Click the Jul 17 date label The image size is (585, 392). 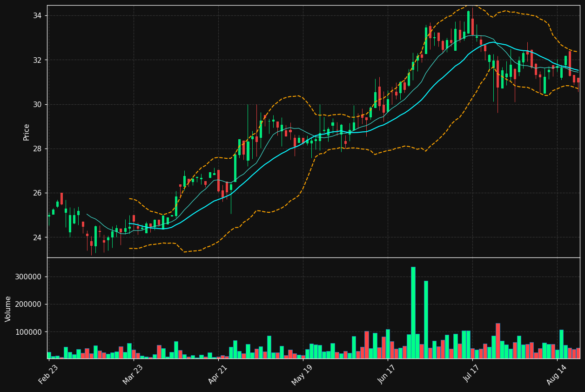[473, 374]
